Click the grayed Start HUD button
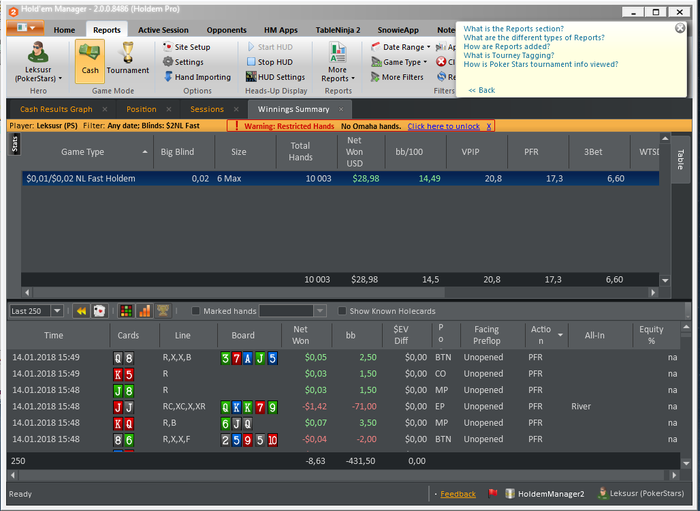Image resolution: width=700 pixels, height=511 pixels. point(270,47)
